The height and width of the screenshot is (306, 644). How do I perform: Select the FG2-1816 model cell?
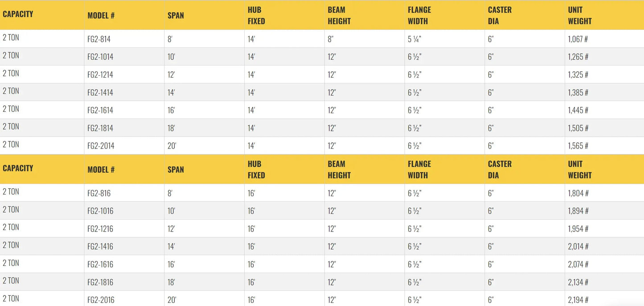pyautogui.click(x=100, y=282)
